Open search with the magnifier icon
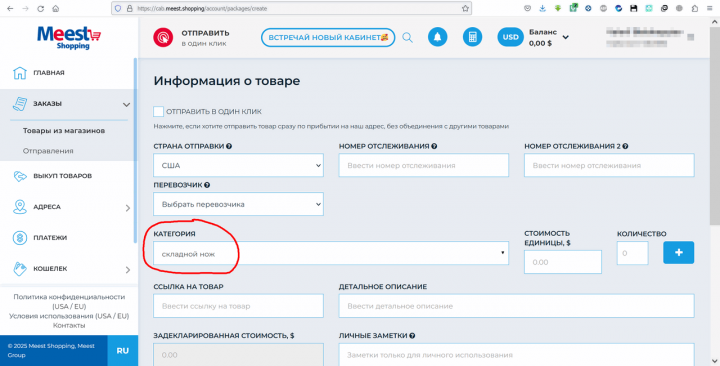Screen dimensions: 720x366 click(407, 38)
